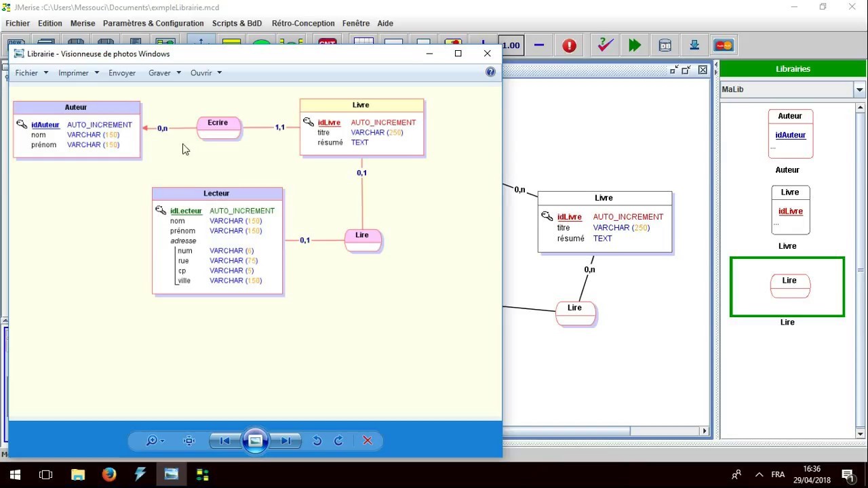Click the red stop error icon in JMerise toolbar
This screenshot has width=868, height=488.
pyautogui.click(x=570, y=45)
